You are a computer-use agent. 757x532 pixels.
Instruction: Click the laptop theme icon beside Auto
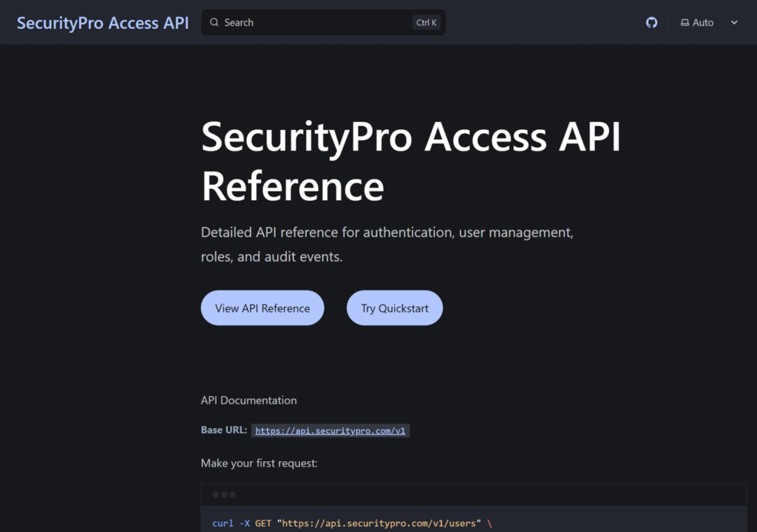click(685, 23)
